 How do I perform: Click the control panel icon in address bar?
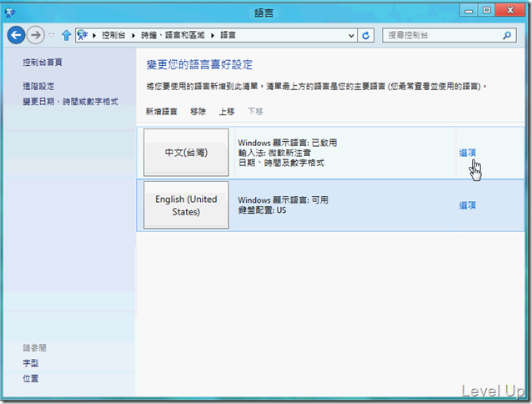click(83, 35)
